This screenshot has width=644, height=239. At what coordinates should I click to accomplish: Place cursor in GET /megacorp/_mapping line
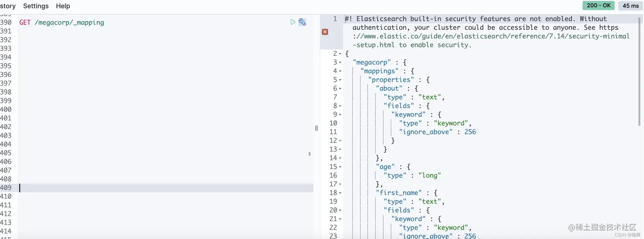(x=61, y=23)
